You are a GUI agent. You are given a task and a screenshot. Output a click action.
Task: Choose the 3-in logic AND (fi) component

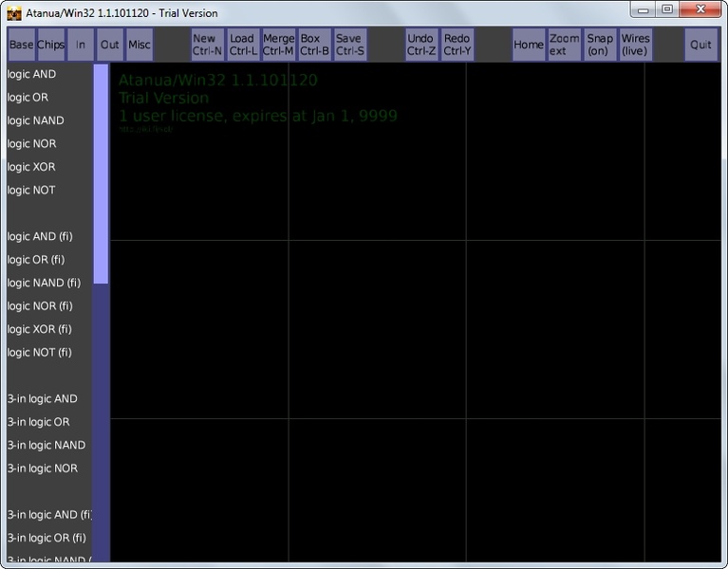pyautogui.click(x=49, y=515)
